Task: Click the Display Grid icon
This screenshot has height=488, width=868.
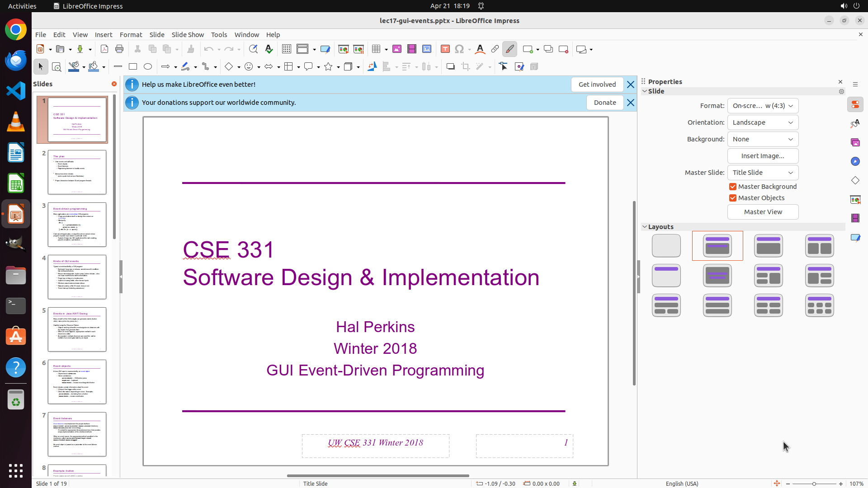Action: pyautogui.click(x=287, y=49)
